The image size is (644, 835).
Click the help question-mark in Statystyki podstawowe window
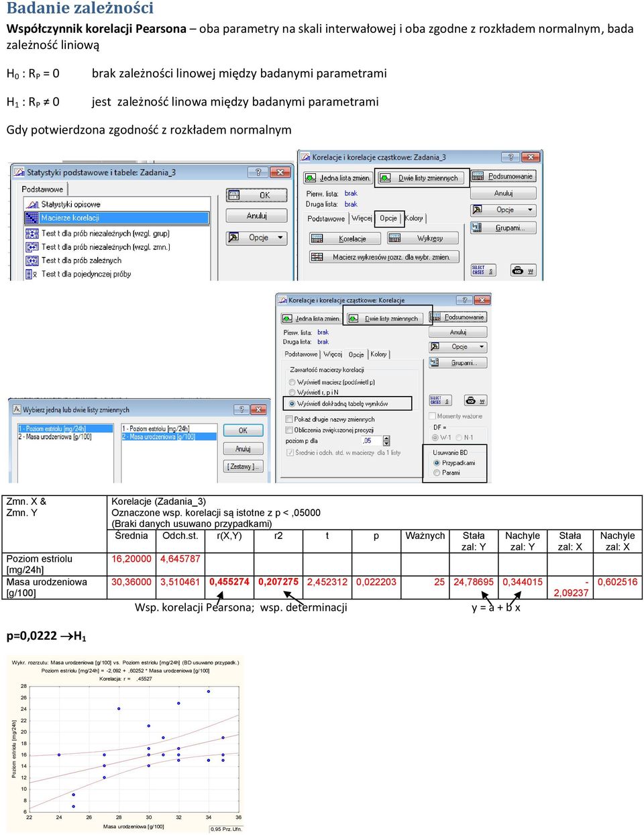(x=258, y=172)
